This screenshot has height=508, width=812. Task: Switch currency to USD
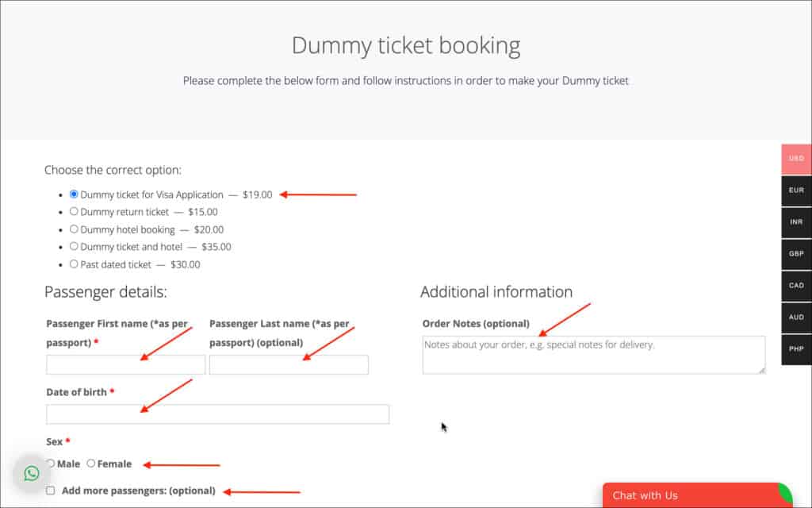pos(796,159)
